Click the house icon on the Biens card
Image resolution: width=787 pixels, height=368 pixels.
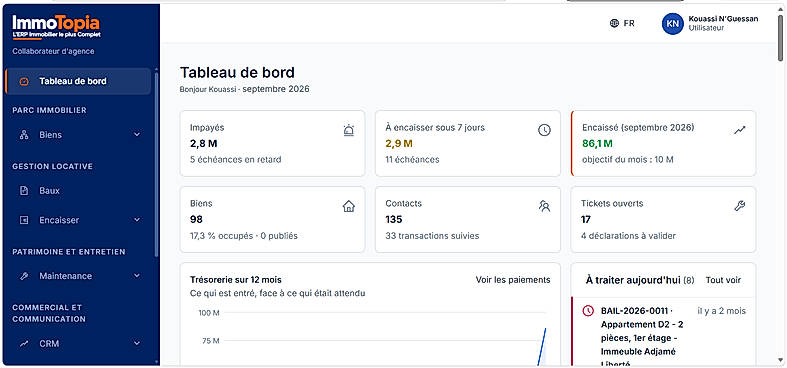[349, 206]
